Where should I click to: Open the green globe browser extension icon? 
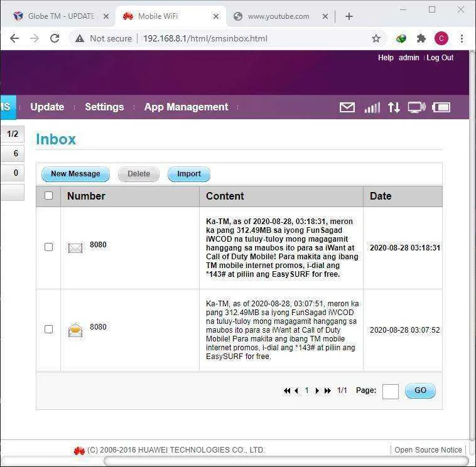click(401, 38)
